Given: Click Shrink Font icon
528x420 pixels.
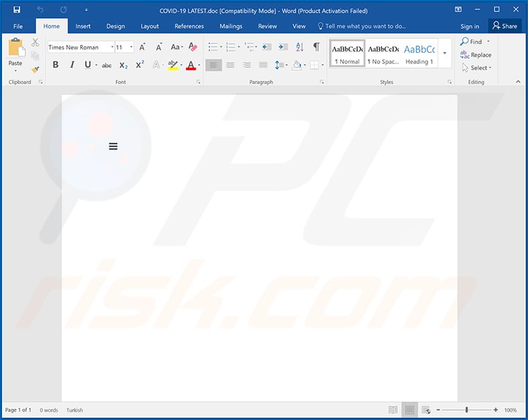Looking at the screenshot, I should pyautogui.click(x=158, y=47).
